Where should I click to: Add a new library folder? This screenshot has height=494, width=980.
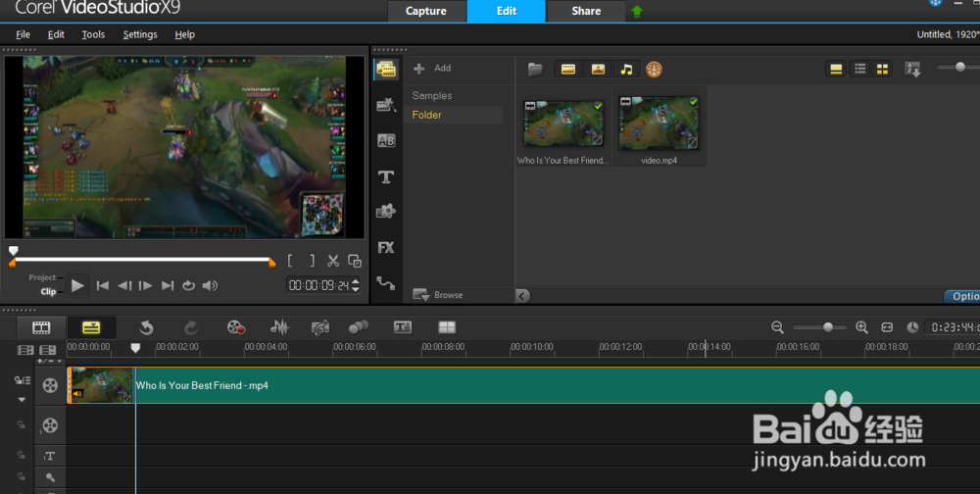pyautogui.click(x=432, y=69)
